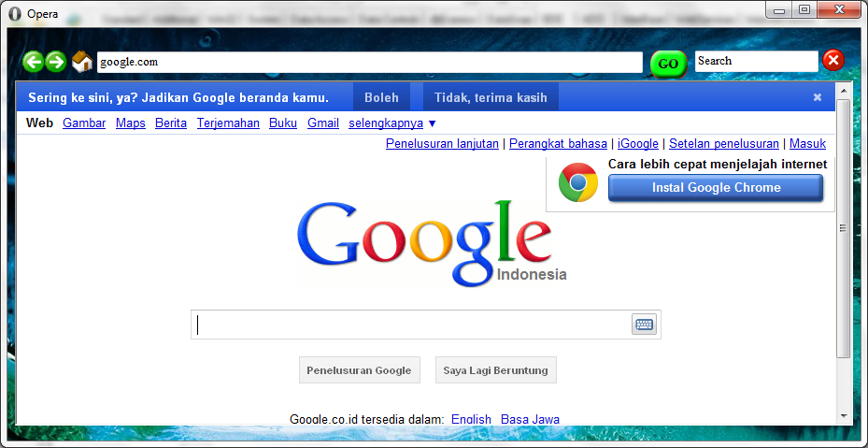
Task: Open the home page via house icon
Action: (82, 62)
